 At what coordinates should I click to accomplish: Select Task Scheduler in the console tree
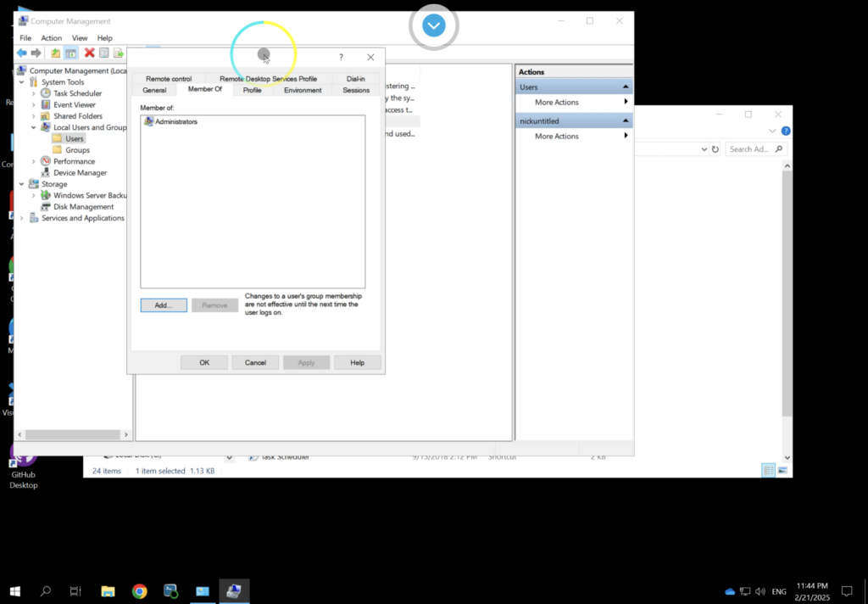click(77, 93)
